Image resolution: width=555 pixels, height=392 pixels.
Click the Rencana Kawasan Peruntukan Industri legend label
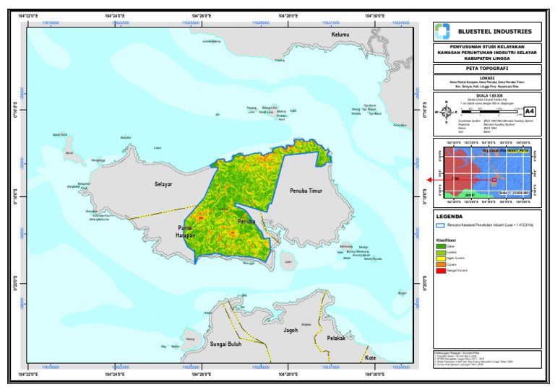click(490, 225)
